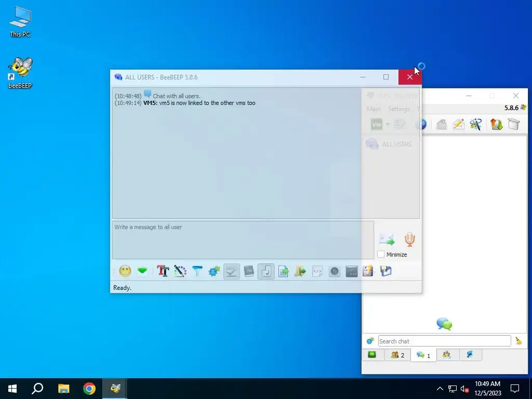532x399 pixels.
Task: Toggle the word completer dictionary button
Action: point(249,271)
